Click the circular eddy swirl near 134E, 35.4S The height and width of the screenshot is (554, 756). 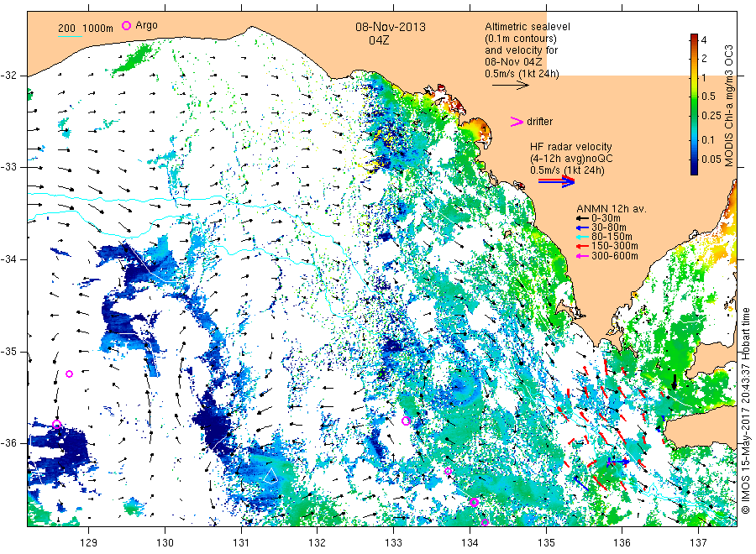(459, 385)
